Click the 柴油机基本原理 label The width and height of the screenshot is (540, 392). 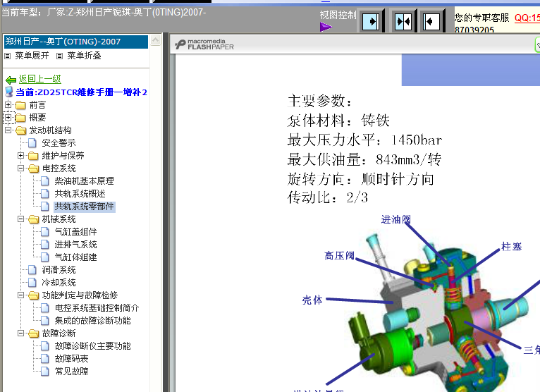(84, 181)
